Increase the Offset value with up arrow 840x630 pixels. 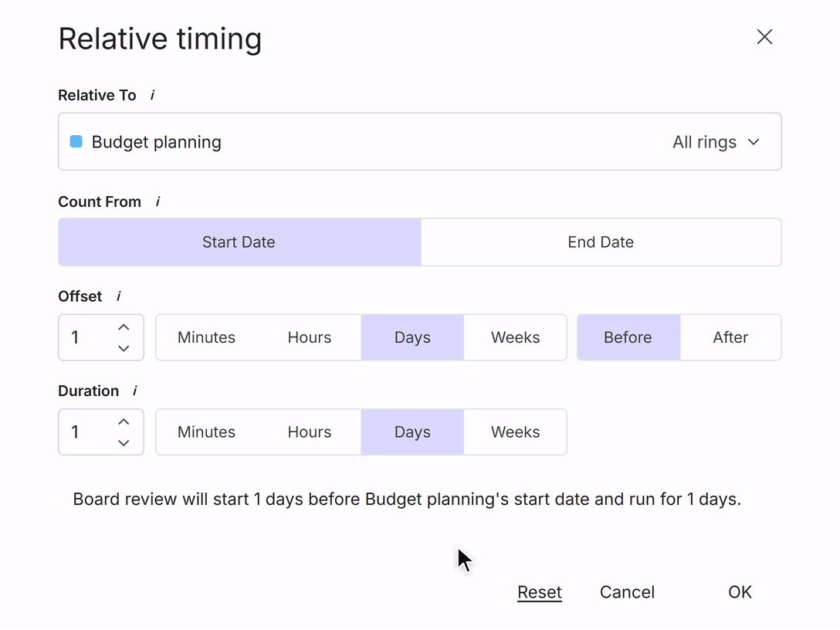(124, 327)
